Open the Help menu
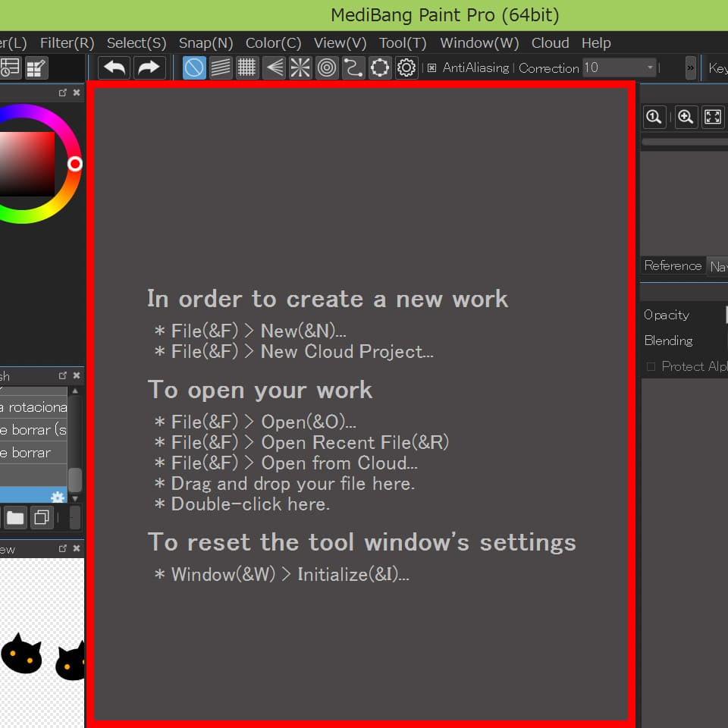728x728 pixels. coord(596,43)
